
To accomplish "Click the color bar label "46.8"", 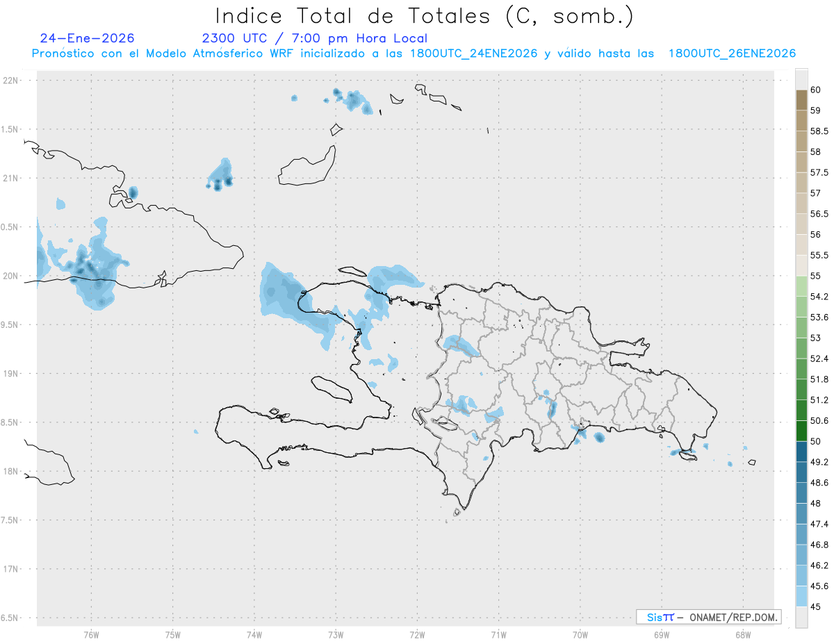I will pos(819,545).
